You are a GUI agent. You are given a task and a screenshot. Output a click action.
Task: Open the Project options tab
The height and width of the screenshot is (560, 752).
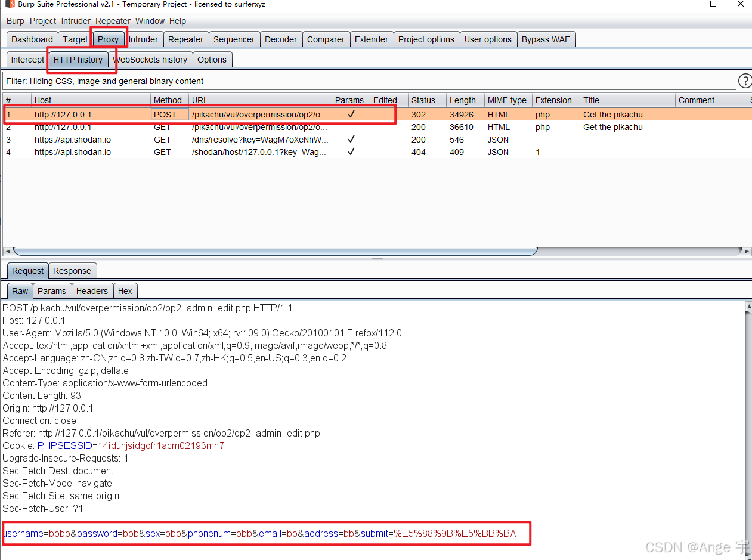(426, 39)
